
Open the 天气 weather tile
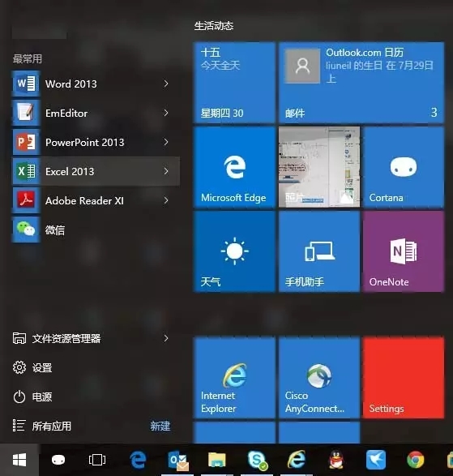[234, 251]
